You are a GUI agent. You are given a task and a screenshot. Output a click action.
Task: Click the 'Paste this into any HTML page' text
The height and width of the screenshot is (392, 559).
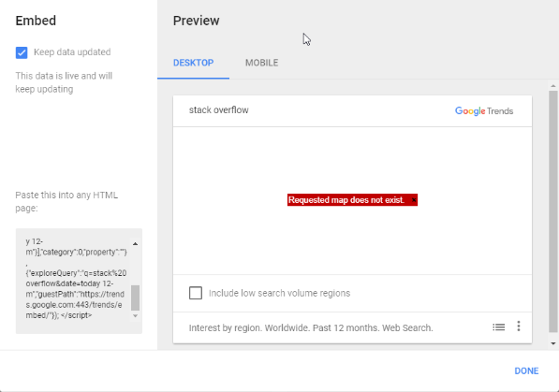66,202
